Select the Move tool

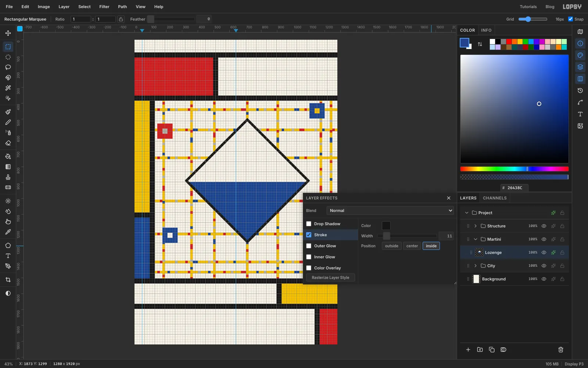(8, 33)
